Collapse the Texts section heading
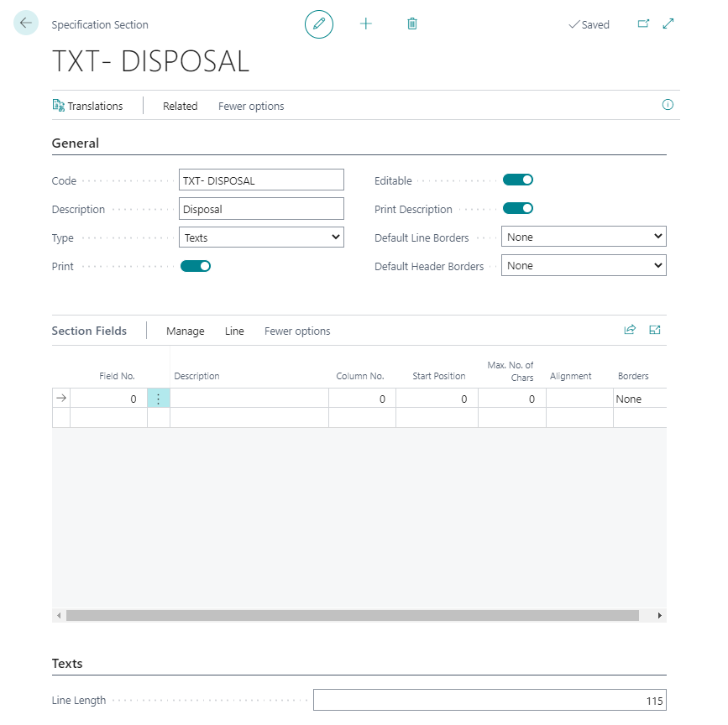Image resolution: width=728 pixels, height=725 pixels. (x=67, y=663)
